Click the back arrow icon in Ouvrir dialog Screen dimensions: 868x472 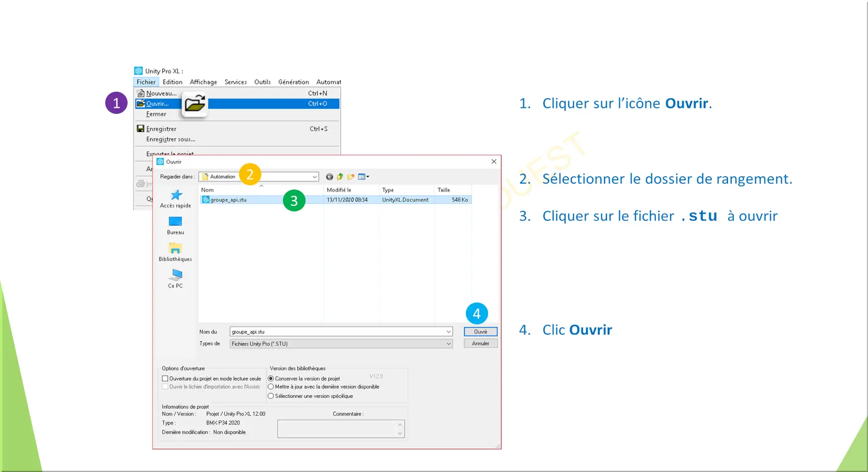tap(329, 177)
